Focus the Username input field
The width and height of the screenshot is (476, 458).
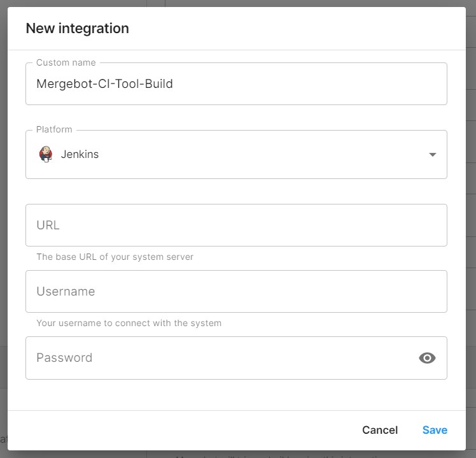click(236, 292)
